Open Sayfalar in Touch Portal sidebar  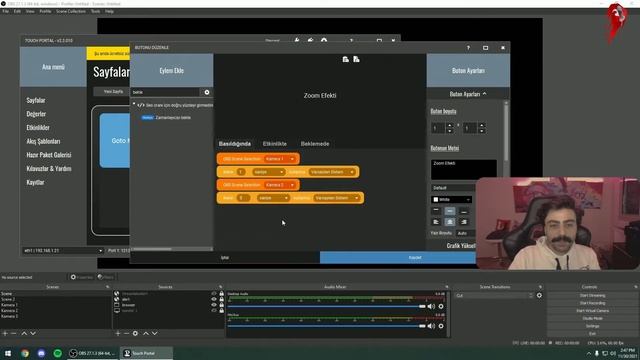coord(36,100)
